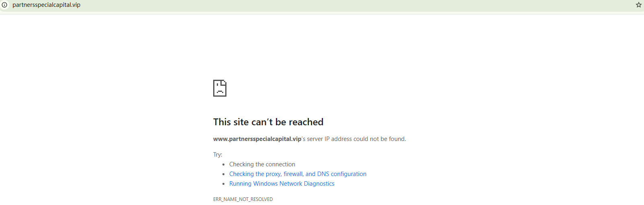The height and width of the screenshot is (205, 644).
Task: Select the partnersspecialcapital.vip address bar URL
Action: (x=46, y=5)
